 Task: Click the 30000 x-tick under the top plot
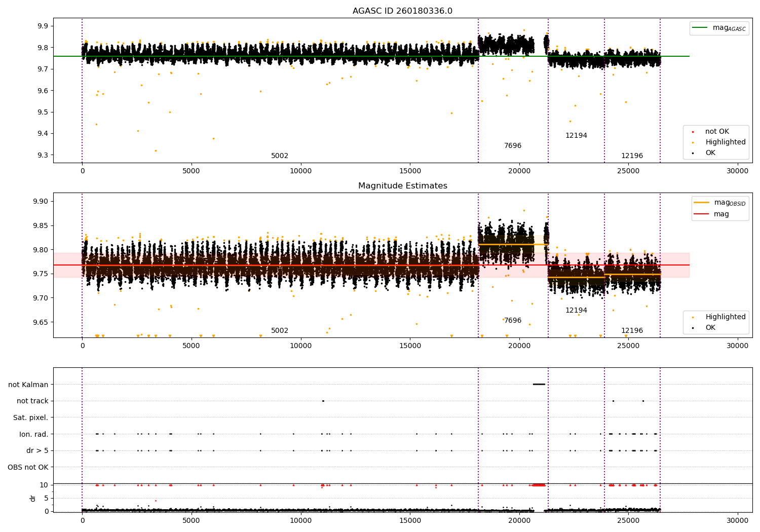click(738, 171)
